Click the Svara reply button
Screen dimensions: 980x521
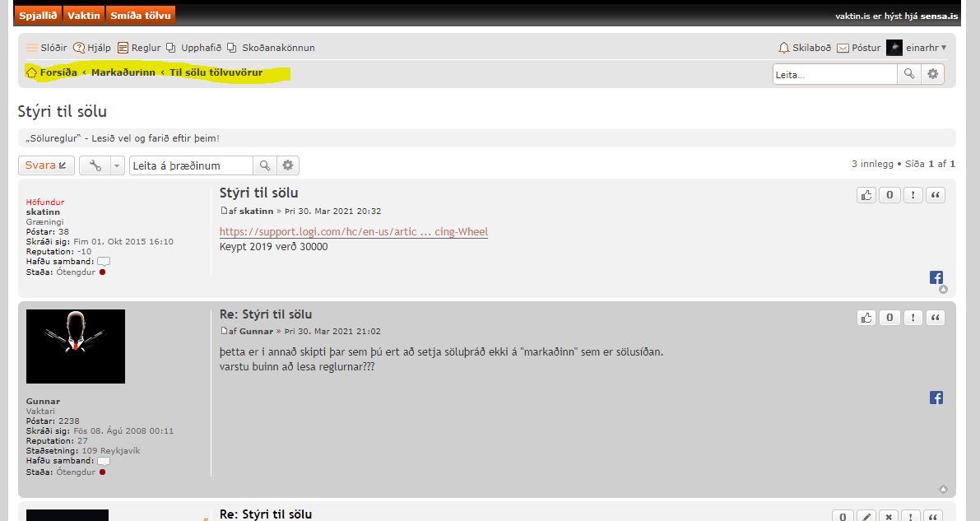(x=46, y=165)
